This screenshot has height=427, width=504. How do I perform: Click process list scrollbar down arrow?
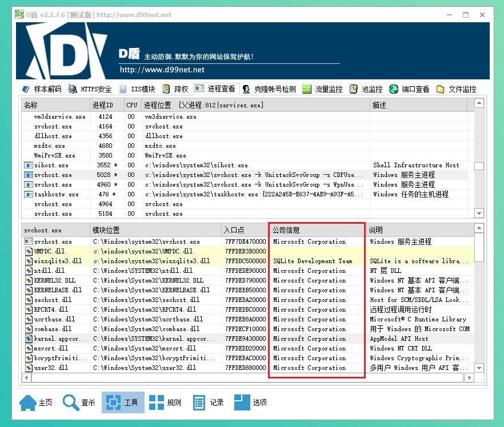pos(479,213)
